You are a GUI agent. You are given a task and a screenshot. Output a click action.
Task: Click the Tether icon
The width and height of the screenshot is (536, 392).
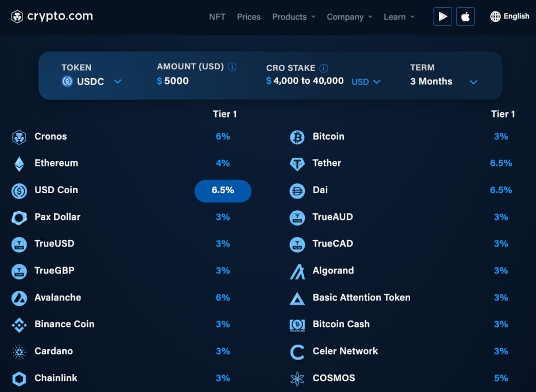click(x=297, y=164)
